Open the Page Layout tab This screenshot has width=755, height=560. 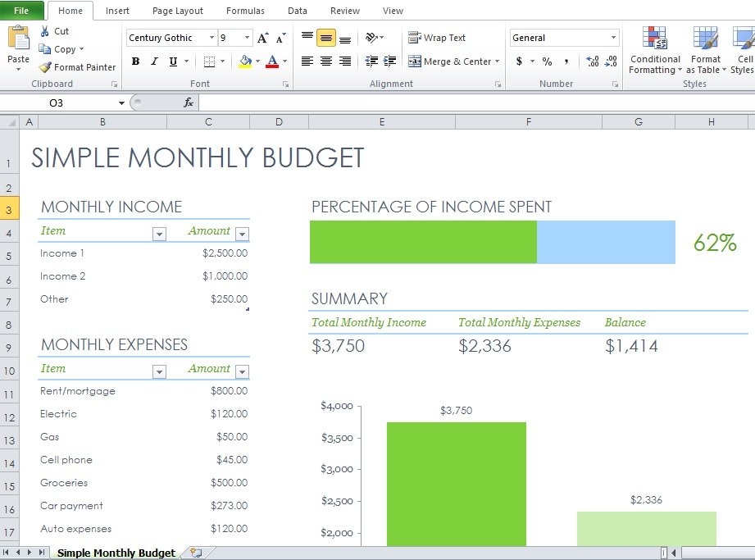[177, 11]
